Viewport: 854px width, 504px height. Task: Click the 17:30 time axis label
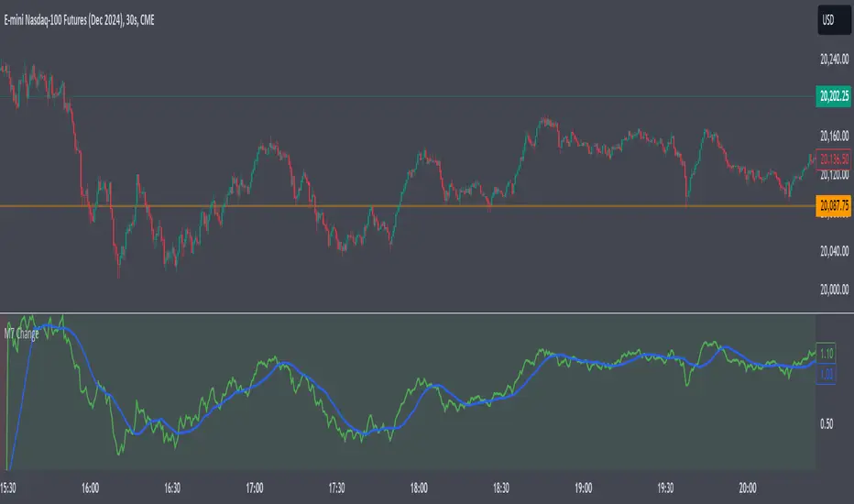(x=338, y=488)
